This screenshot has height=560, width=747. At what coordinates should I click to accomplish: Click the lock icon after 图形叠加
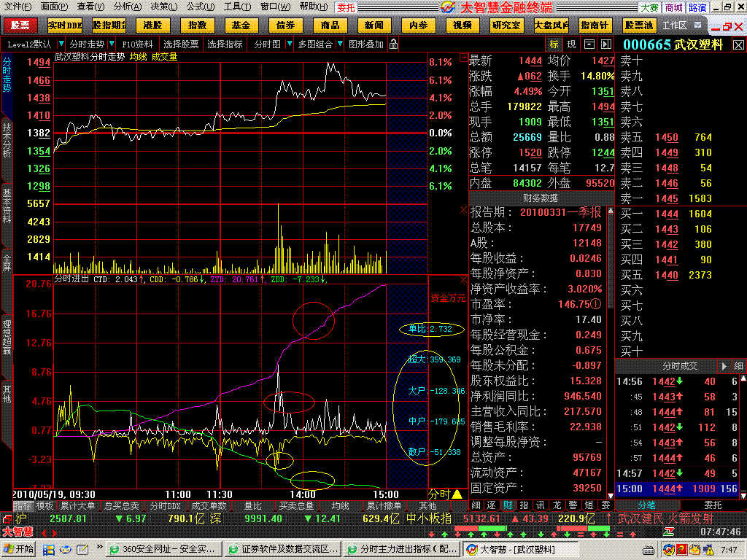[393, 44]
